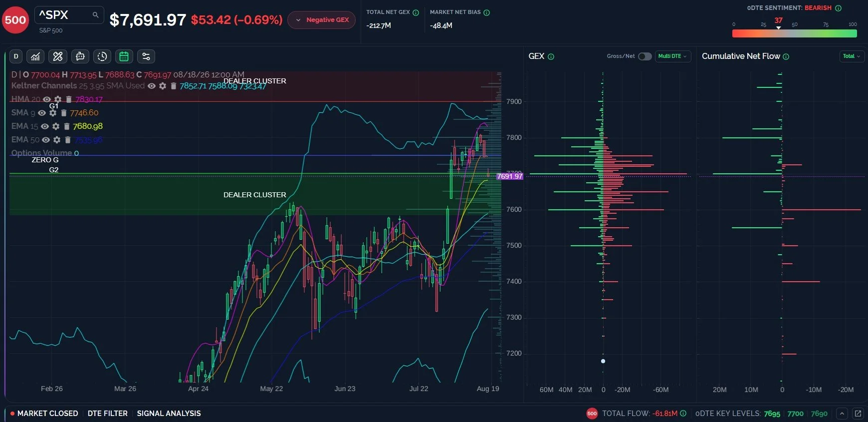Open the Multi DTE dropdown
Viewport: 868px width, 422px height.
coord(672,56)
